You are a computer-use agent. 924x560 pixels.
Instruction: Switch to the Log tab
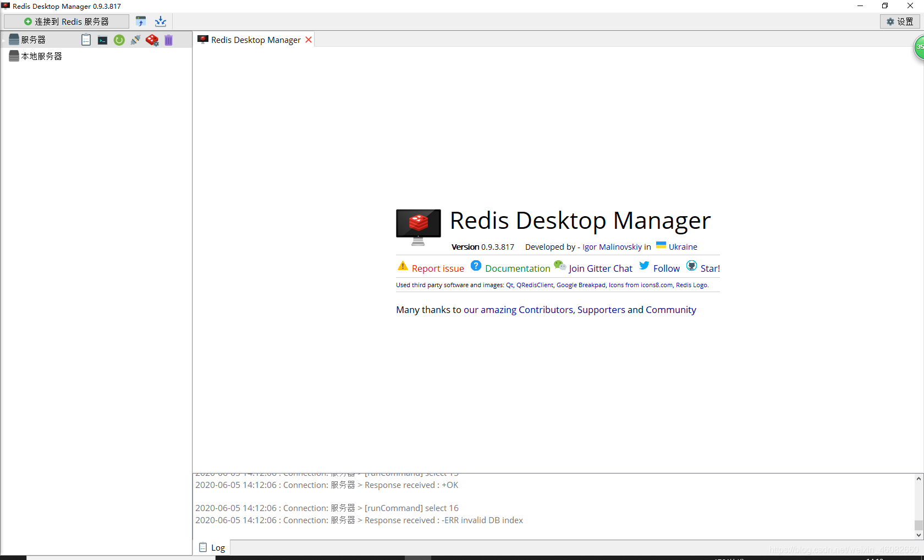pos(212,548)
